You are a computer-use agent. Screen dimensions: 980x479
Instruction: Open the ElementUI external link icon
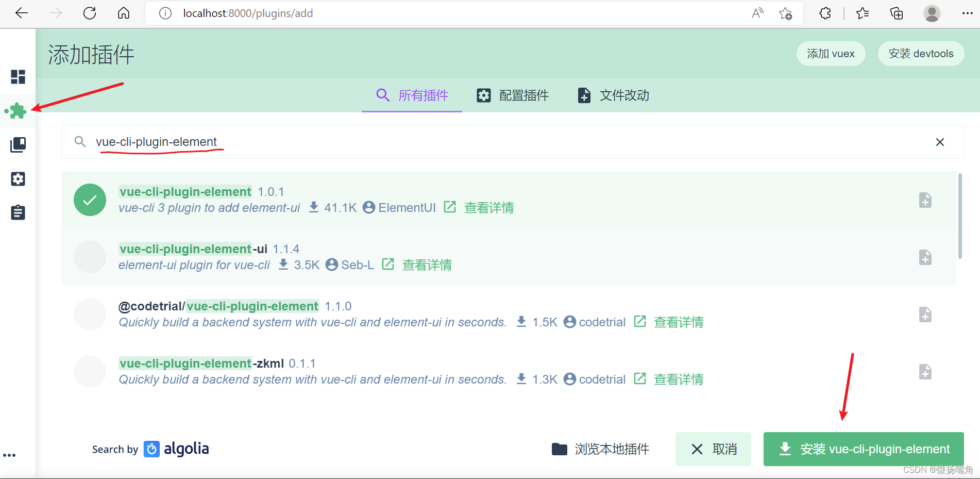[449, 207]
